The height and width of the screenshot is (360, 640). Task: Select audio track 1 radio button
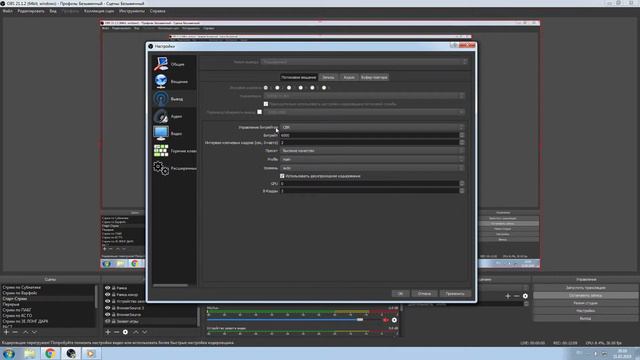[266, 88]
